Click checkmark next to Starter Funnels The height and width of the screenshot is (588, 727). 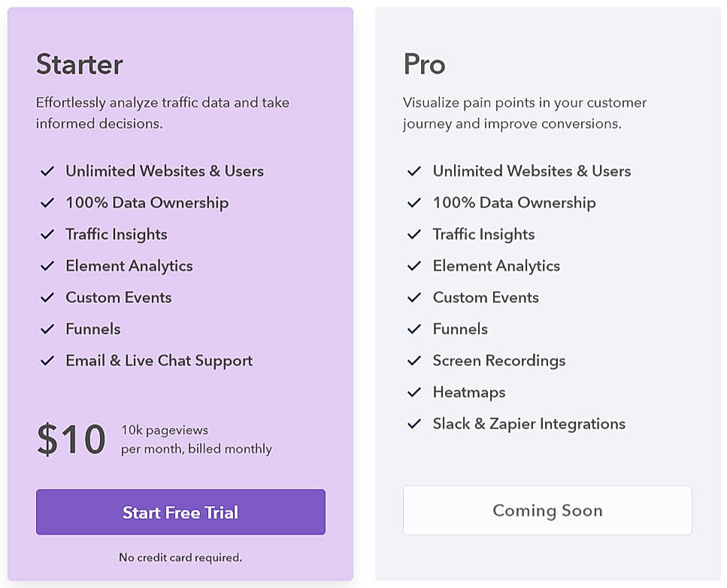click(x=47, y=329)
